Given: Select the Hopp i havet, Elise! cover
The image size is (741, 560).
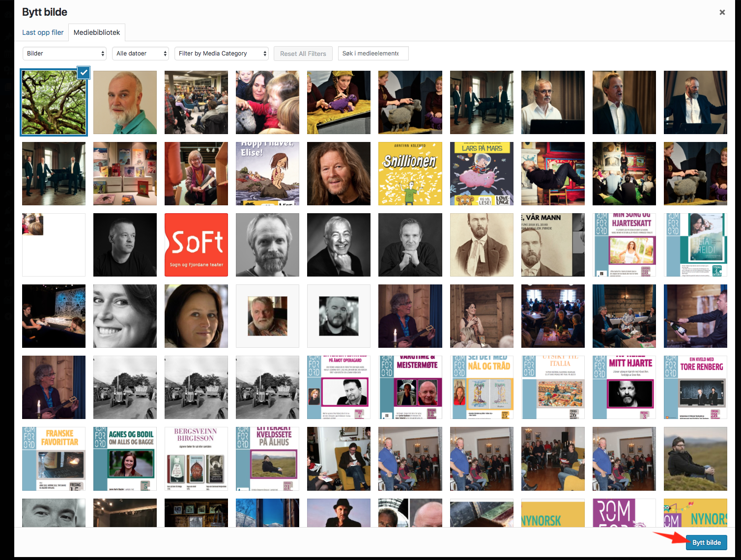Looking at the screenshot, I should (x=267, y=174).
